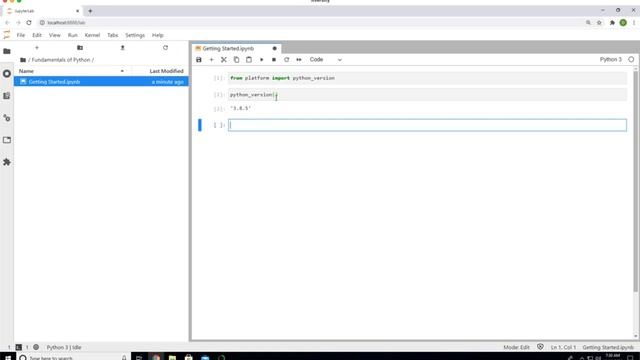
Task: Click the New Launcher plus button
Action: tap(37, 48)
